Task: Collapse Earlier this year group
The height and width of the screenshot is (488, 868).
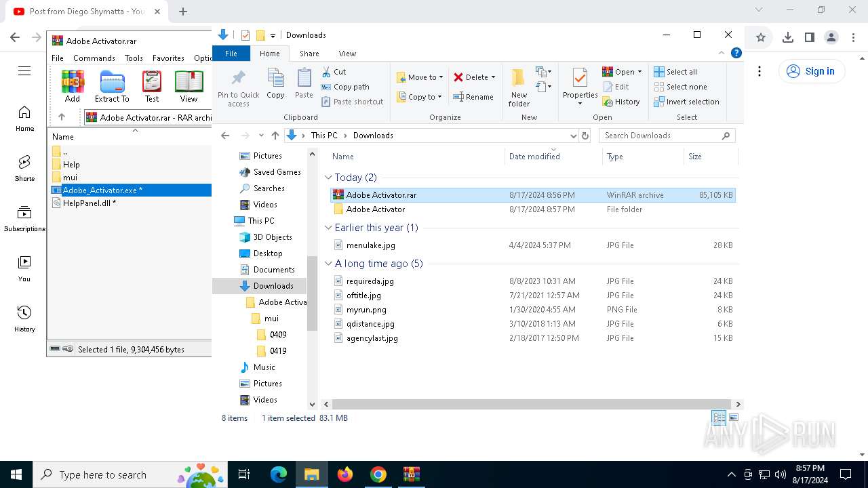Action: [x=329, y=228]
